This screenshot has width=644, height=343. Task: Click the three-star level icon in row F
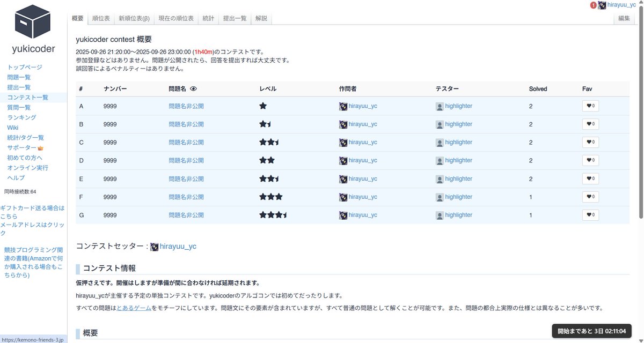(271, 197)
